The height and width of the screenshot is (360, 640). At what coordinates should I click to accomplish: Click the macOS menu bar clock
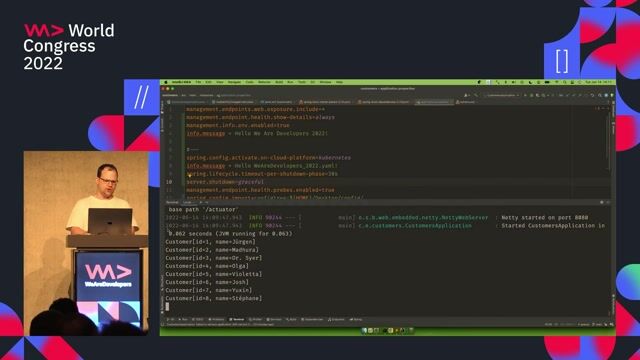click(x=599, y=82)
